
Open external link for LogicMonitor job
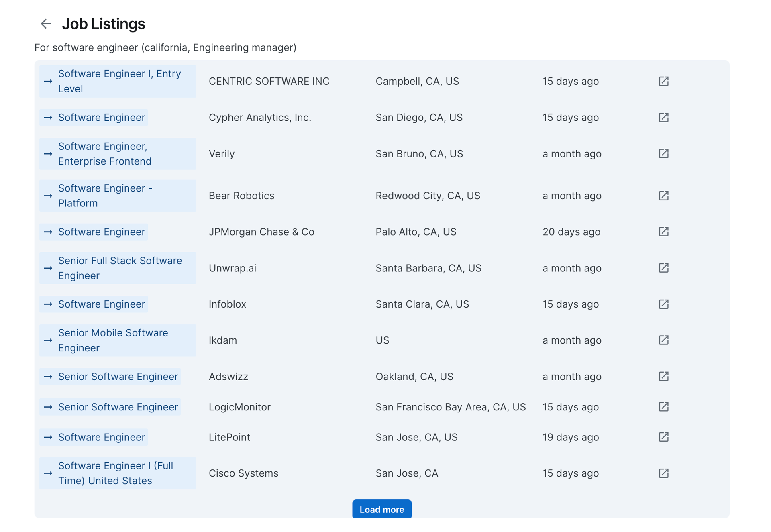[x=663, y=407]
